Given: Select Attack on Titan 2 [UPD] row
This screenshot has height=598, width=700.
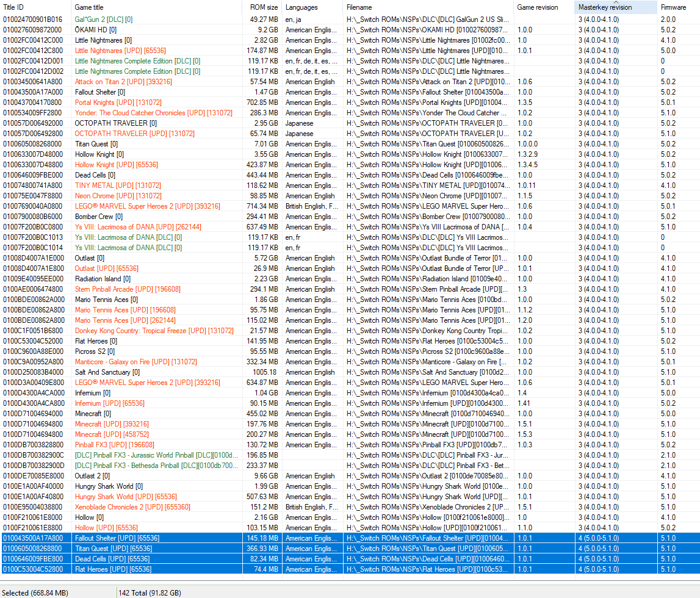Looking at the screenshot, I should (350, 82).
